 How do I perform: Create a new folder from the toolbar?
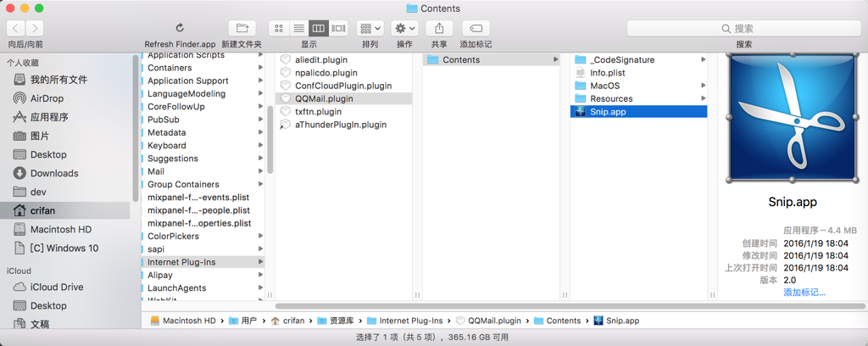pos(242,28)
